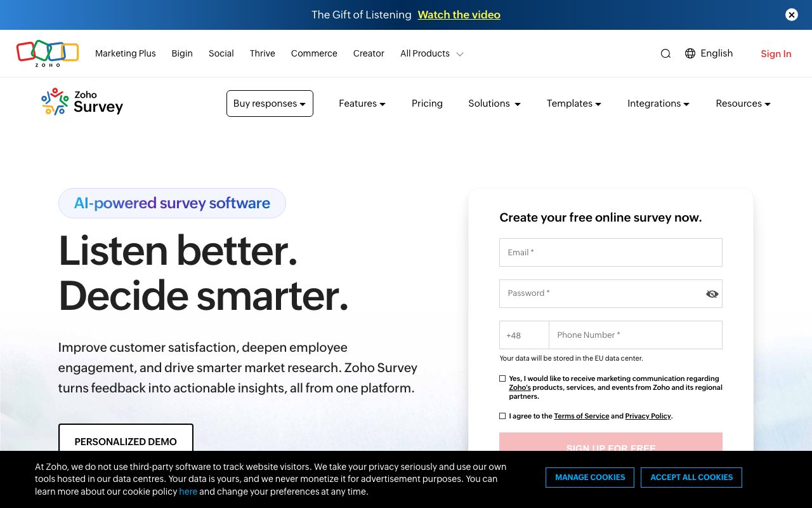Click the globe language icon
812x508 pixels.
[690, 53]
